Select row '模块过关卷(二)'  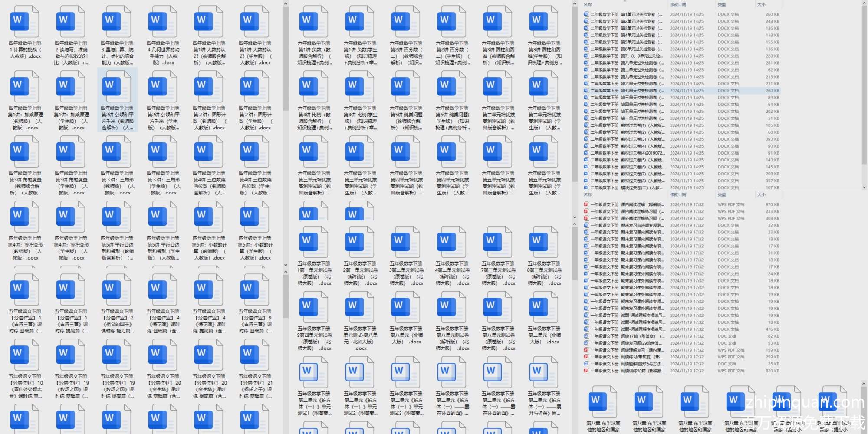coord(681,187)
